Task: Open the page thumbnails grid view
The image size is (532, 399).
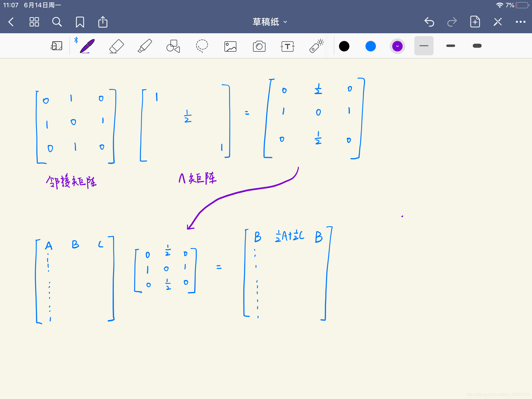Action: click(x=34, y=22)
